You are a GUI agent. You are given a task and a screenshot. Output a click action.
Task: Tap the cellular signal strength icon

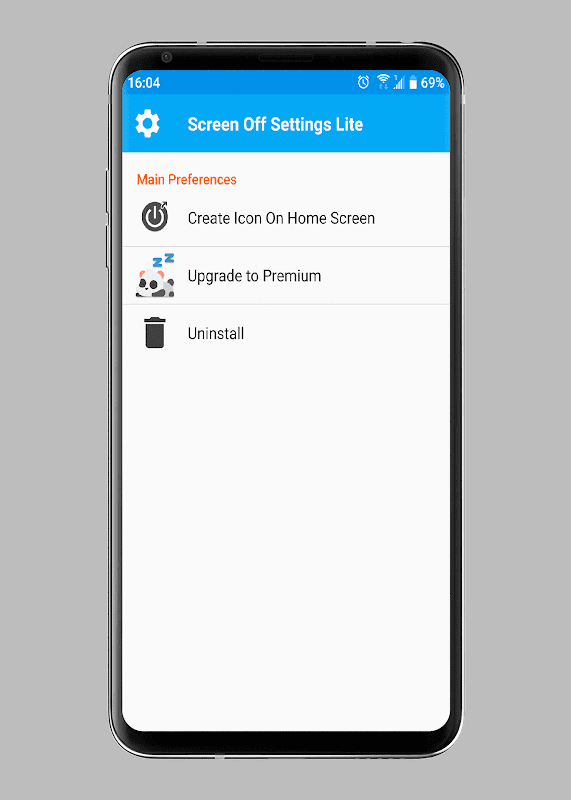point(399,82)
